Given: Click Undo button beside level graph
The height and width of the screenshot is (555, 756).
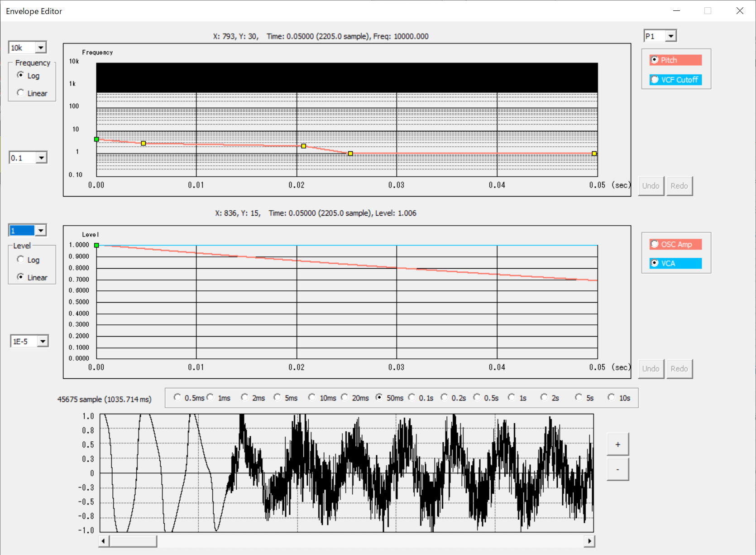Looking at the screenshot, I should point(651,369).
